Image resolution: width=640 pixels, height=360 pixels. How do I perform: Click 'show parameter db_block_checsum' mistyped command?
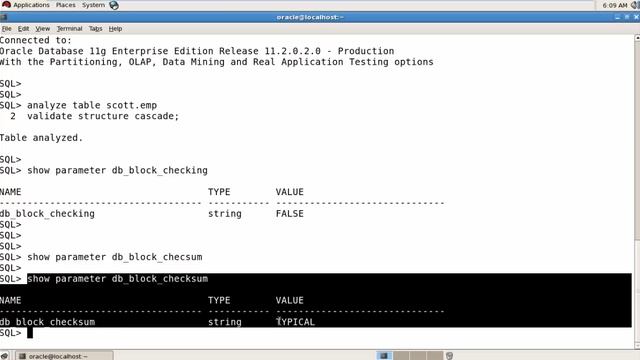pyautogui.click(x=115, y=257)
